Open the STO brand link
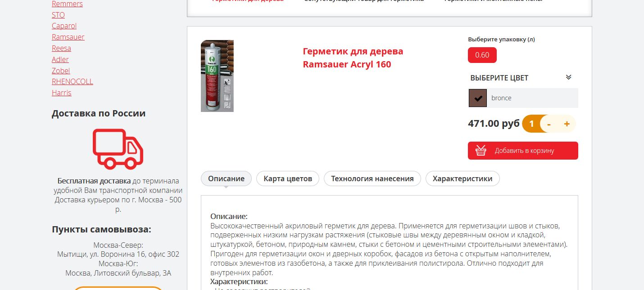644x290 pixels. (x=58, y=15)
